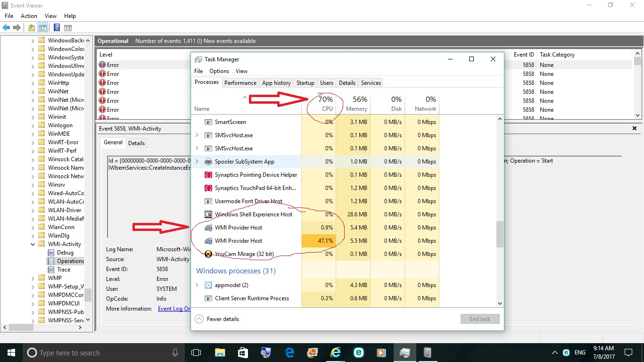Expand the WLAN-Driver tree folder

click(33, 210)
